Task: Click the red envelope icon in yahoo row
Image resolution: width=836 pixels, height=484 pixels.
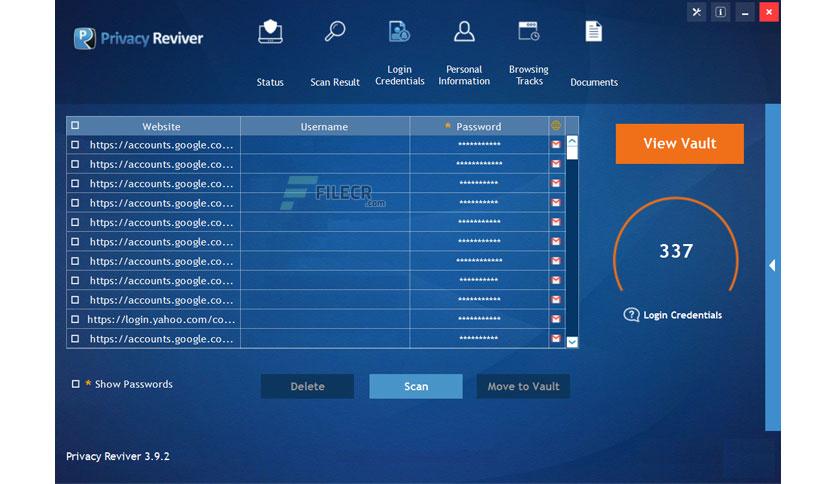Action: pos(556,319)
